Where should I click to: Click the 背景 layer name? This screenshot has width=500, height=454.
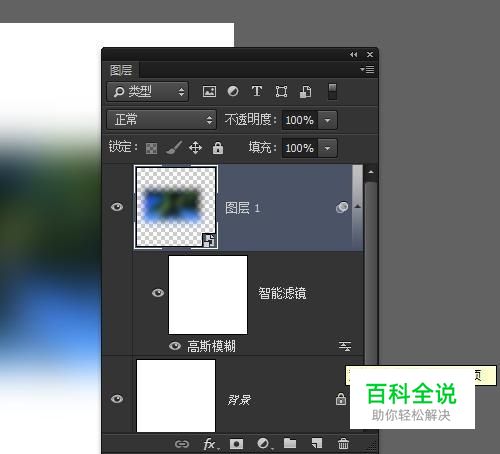(239, 400)
